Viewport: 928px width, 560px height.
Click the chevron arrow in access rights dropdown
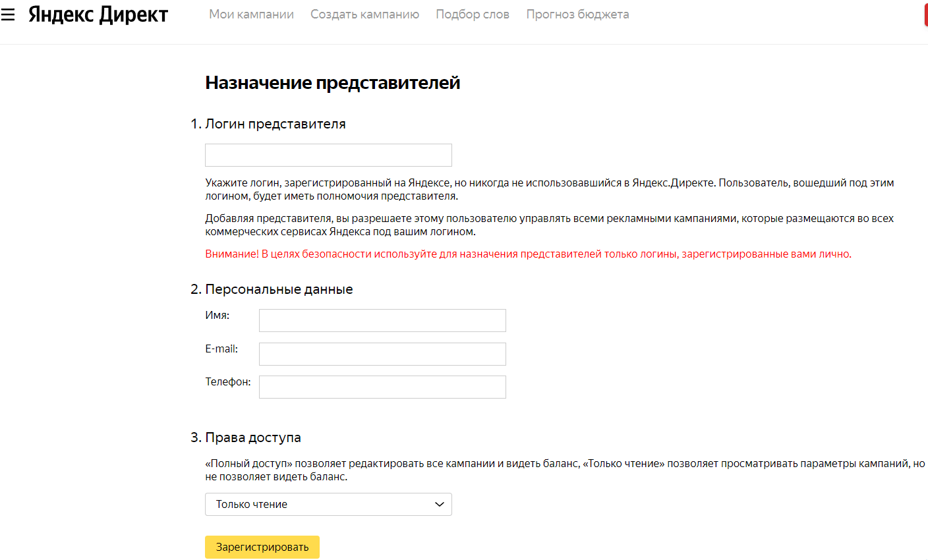point(440,505)
